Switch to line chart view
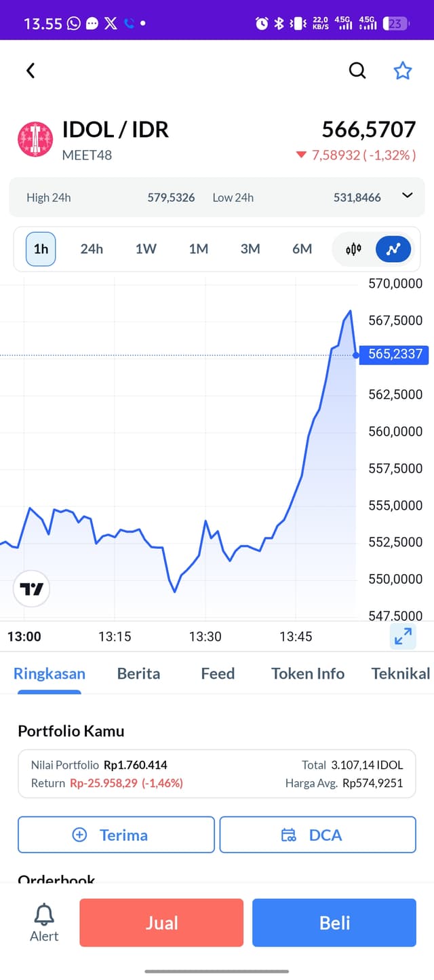This screenshot has height=980, width=434. coord(393,249)
